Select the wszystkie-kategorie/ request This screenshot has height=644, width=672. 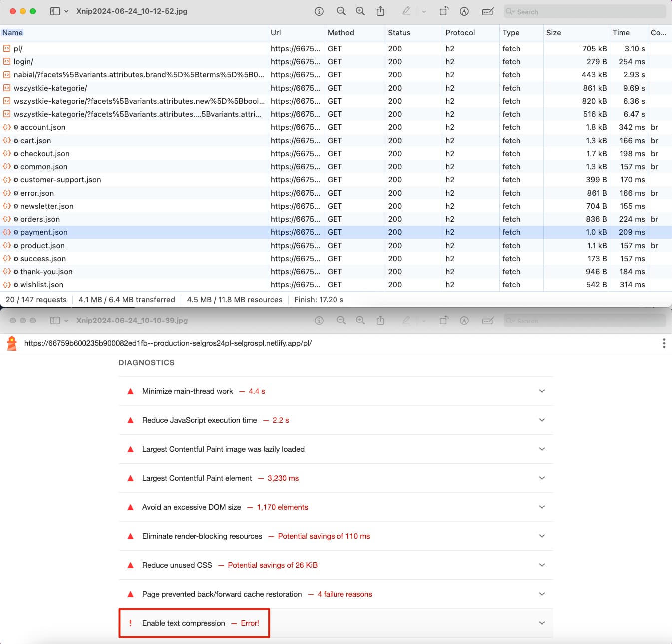coord(336,88)
